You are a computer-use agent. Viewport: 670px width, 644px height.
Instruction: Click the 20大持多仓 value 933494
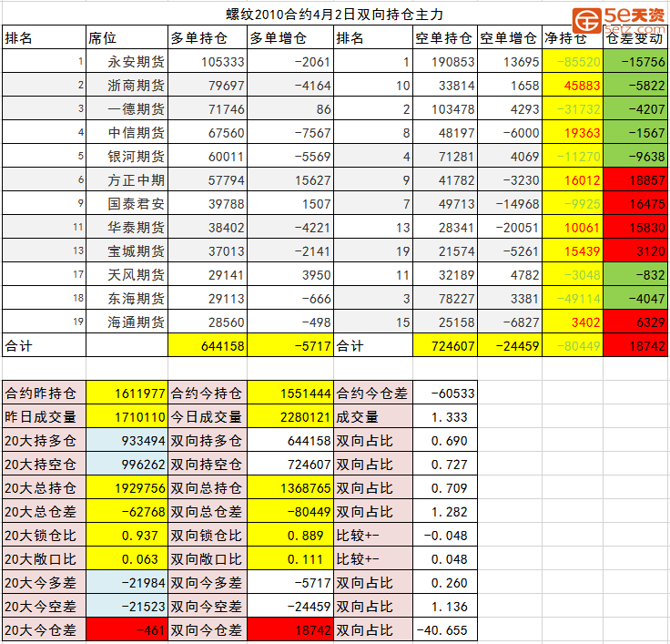(x=127, y=440)
